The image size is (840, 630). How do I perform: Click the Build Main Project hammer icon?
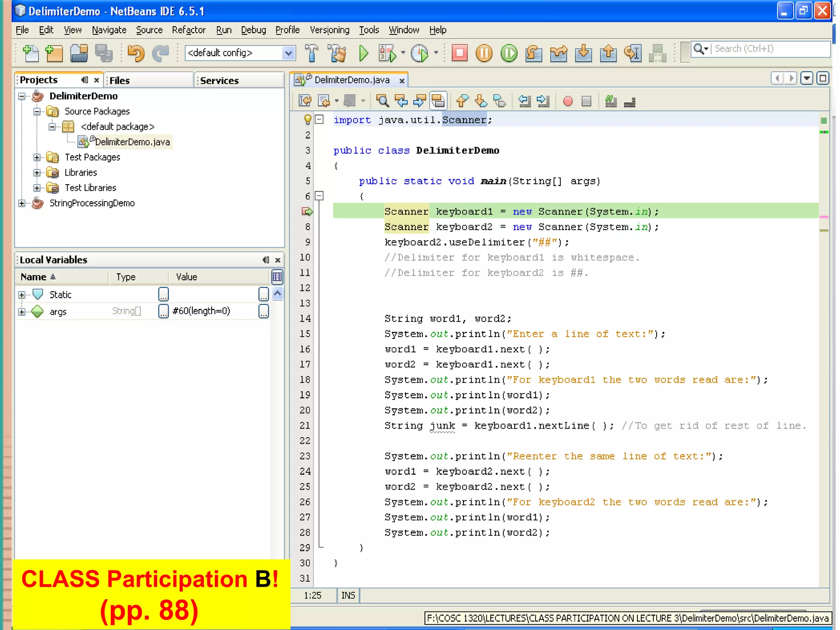click(312, 53)
